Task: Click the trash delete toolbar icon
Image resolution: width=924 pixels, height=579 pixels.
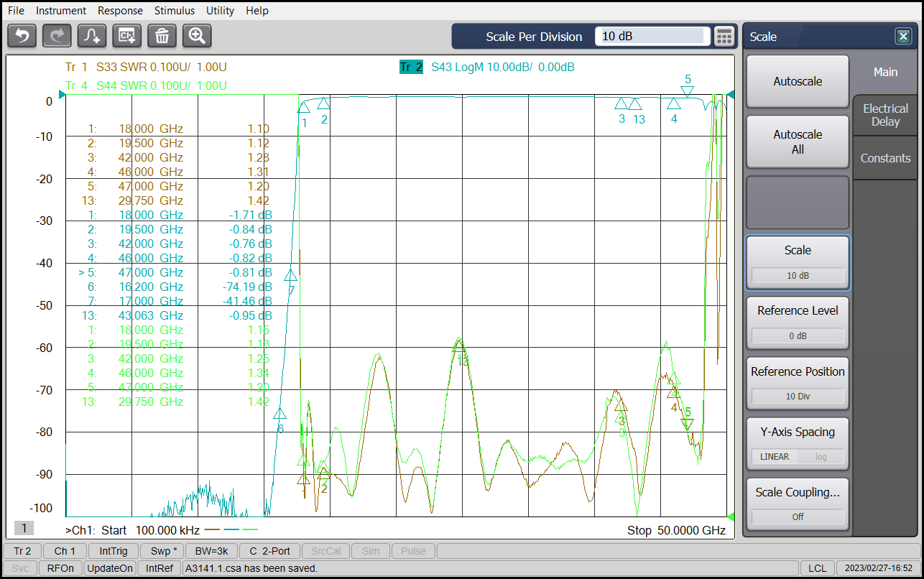Action: tap(162, 35)
